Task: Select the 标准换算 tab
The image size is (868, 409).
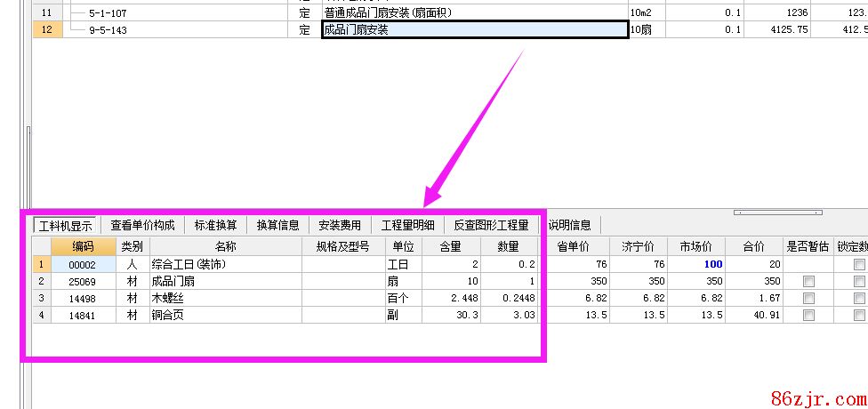Action: tap(216, 225)
